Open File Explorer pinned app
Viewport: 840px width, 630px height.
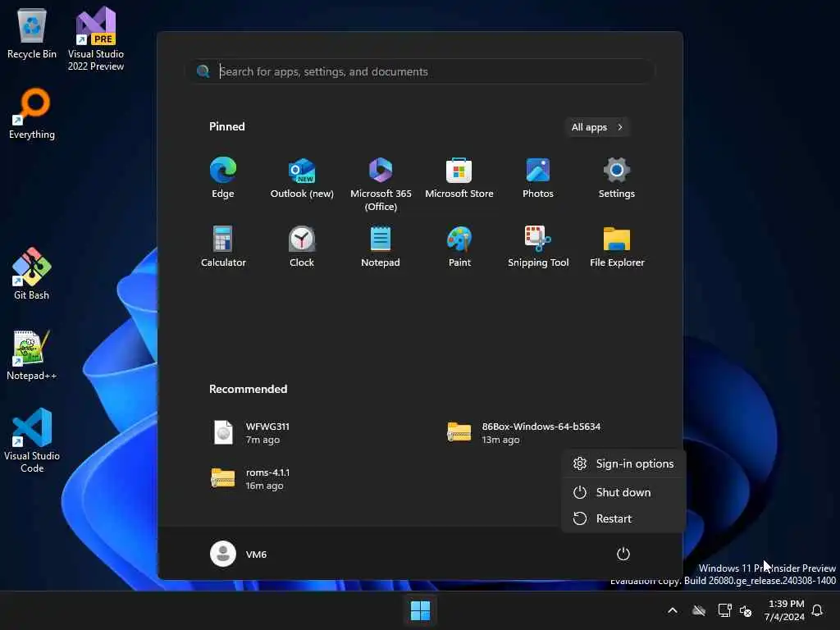coord(617,246)
